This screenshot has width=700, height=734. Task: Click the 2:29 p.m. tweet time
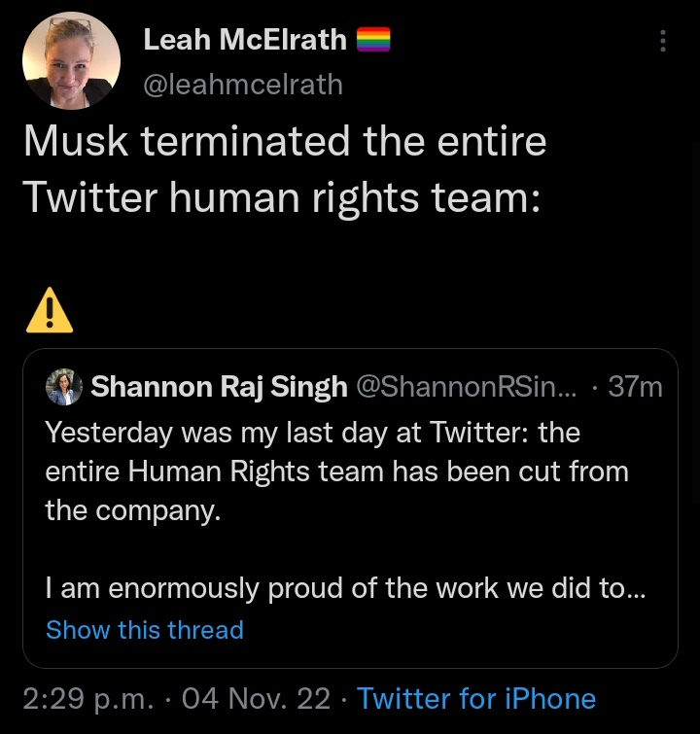coord(88,698)
